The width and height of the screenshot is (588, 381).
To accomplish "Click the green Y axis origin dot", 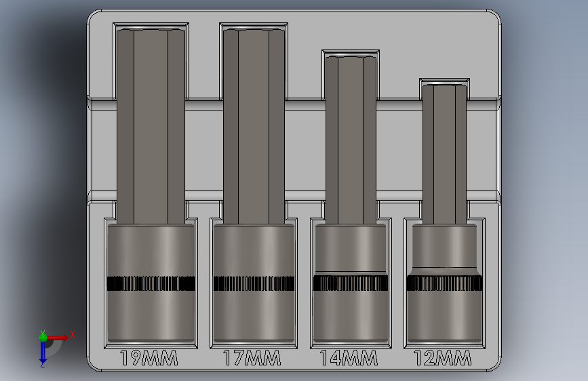I will (x=43, y=337).
